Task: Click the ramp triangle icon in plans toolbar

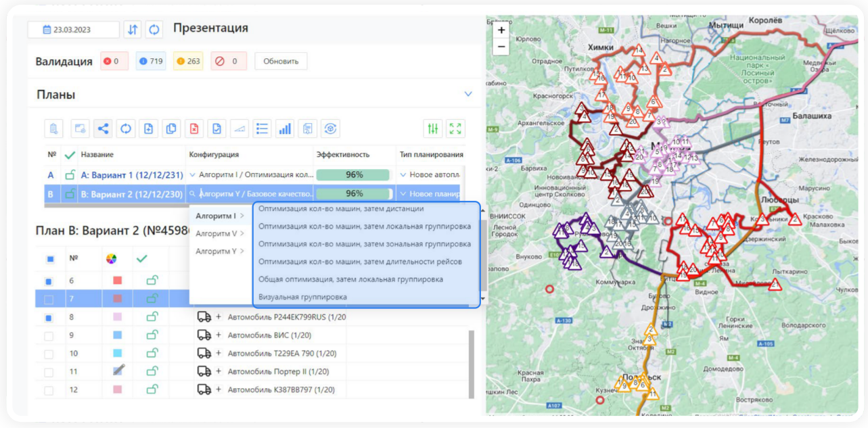Action: point(239,128)
